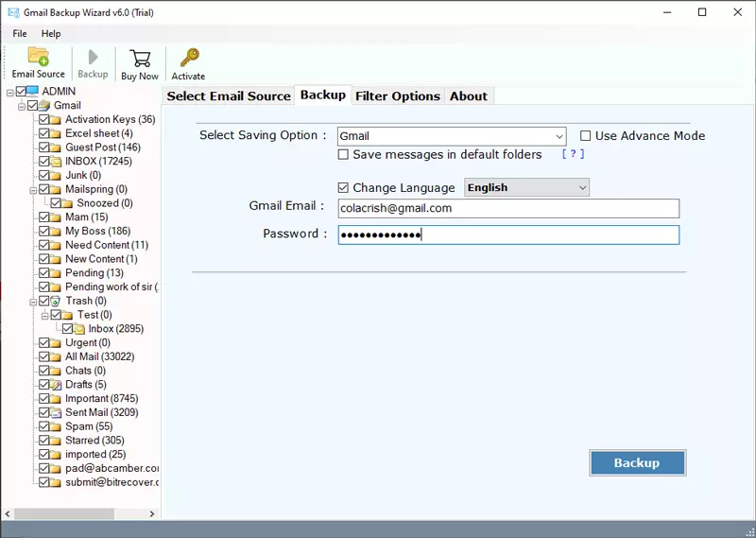Click the Backup play toolbar icon
Screen dimensions: 756x538
coord(93,57)
